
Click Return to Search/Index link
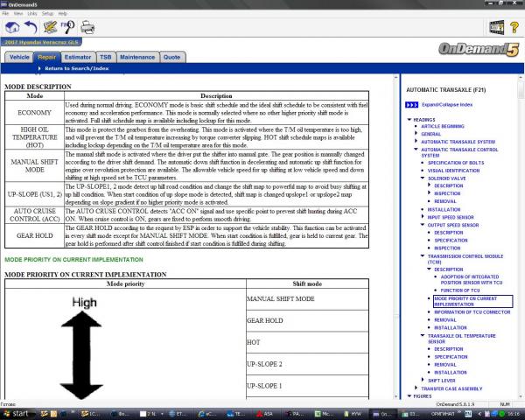point(77,68)
